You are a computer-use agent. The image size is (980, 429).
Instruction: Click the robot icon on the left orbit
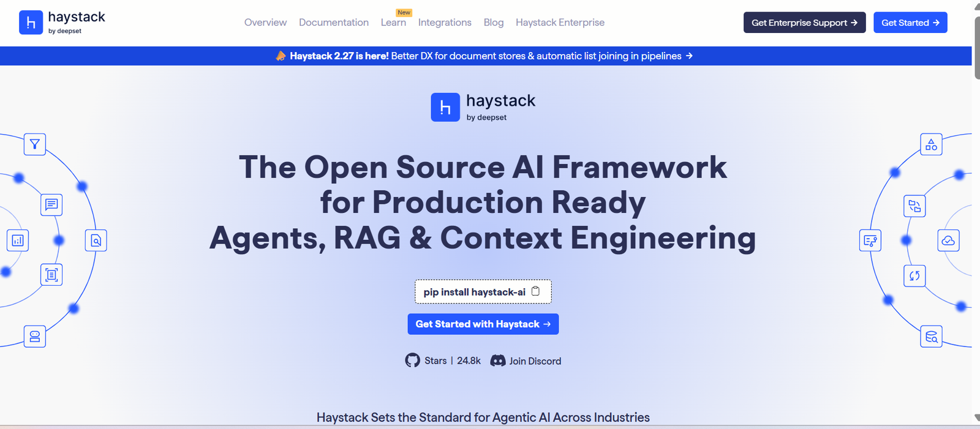tap(35, 337)
